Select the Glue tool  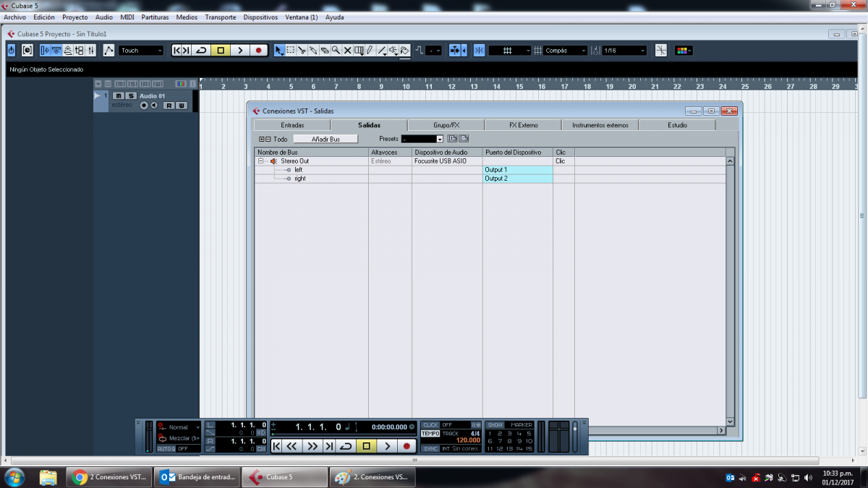pos(313,50)
